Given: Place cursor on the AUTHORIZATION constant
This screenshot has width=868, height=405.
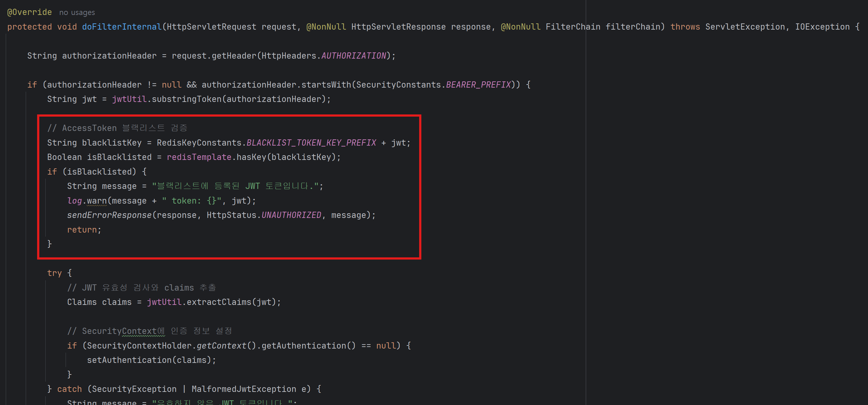Looking at the screenshot, I should [353, 55].
